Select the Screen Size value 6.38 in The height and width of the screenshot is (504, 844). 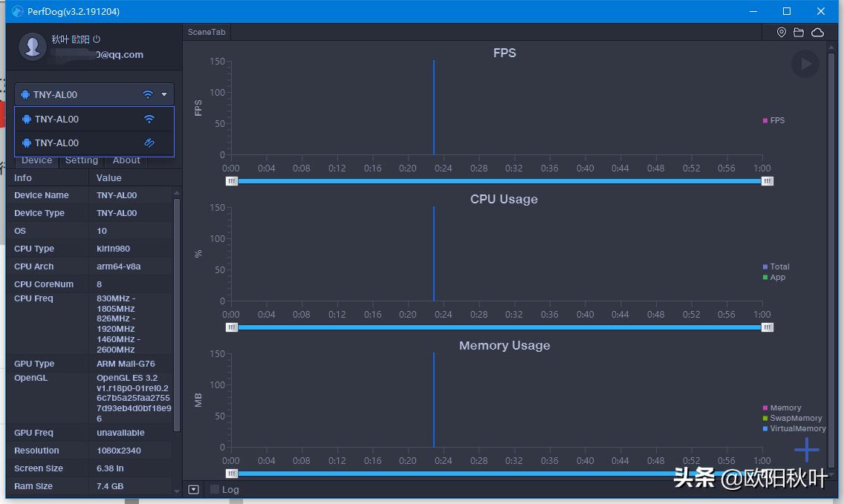(110, 468)
